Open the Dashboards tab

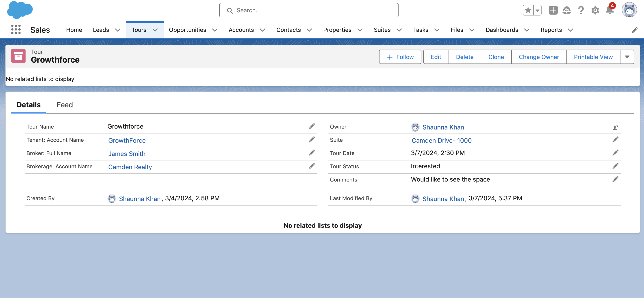coord(502,30)
